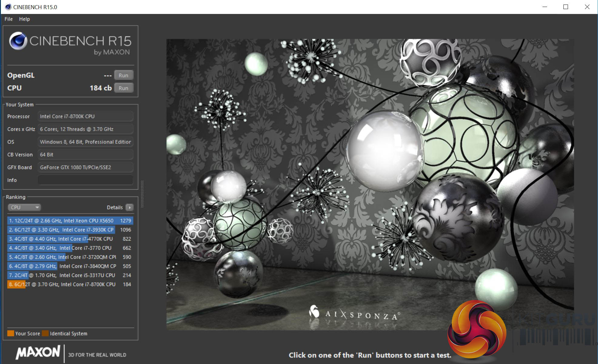Maximize the Cinebench window
This screenshot has height=364, width=598.
pos(566,7)
